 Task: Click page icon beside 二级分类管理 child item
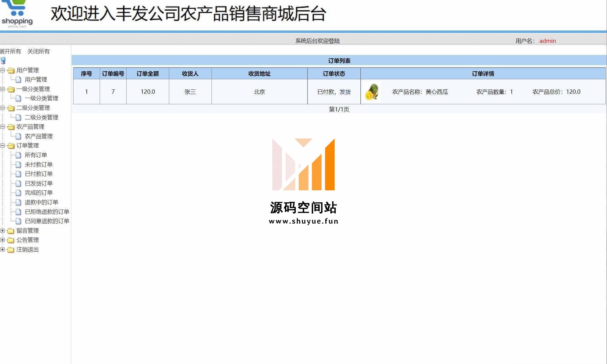(x=19, y=118)
